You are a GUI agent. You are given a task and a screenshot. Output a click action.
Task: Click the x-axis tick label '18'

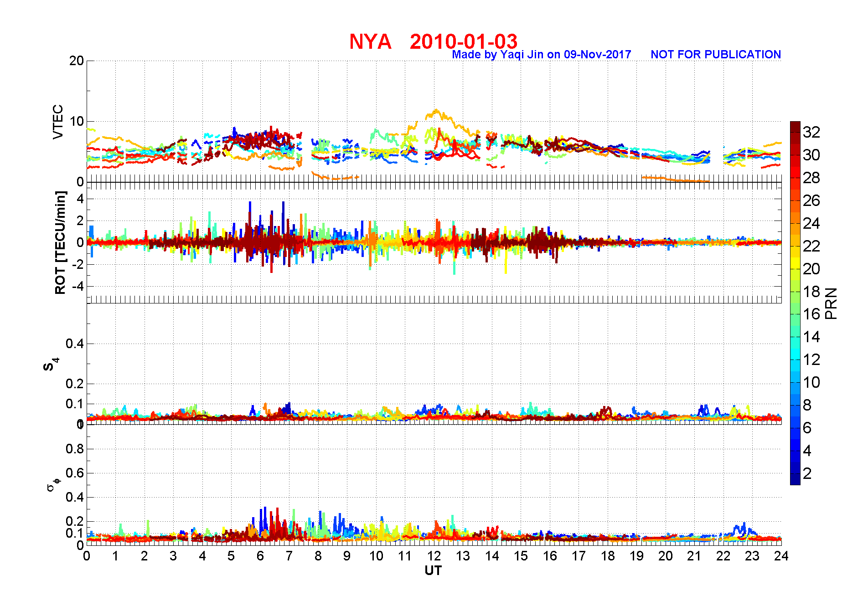[608, 556]
